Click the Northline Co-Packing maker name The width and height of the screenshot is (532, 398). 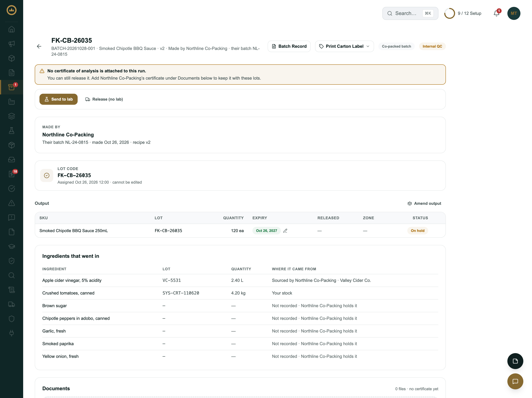point(68,135)
